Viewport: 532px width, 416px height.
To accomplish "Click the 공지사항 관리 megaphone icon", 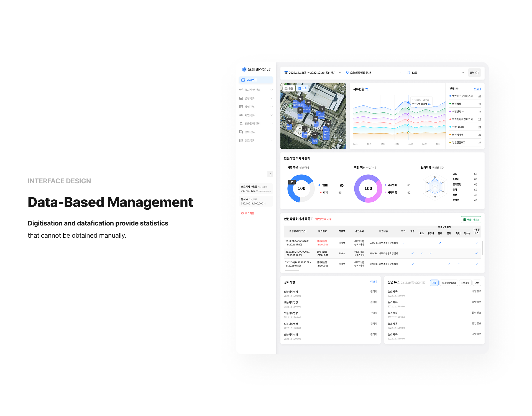I will point(241,90).
